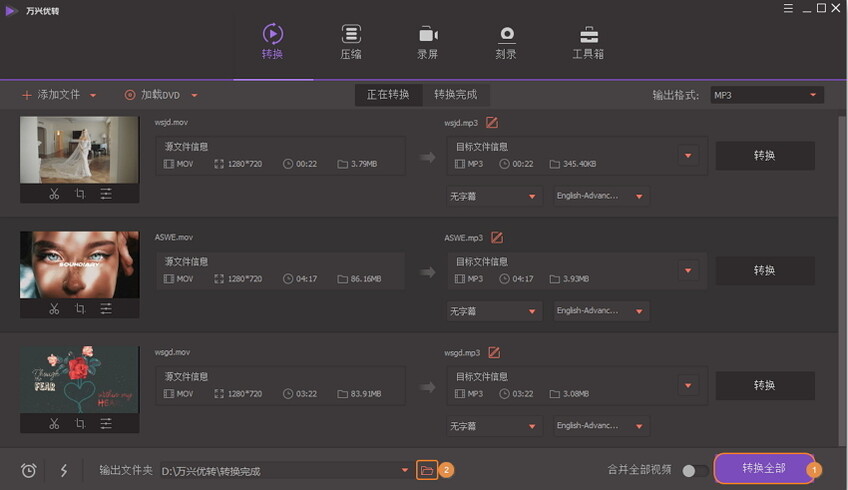The height and width of the screenshot is (490, 848).
Task: Open 无字幕 subtitle dropdown for wsgd.mov
Action: pos(494,426)
